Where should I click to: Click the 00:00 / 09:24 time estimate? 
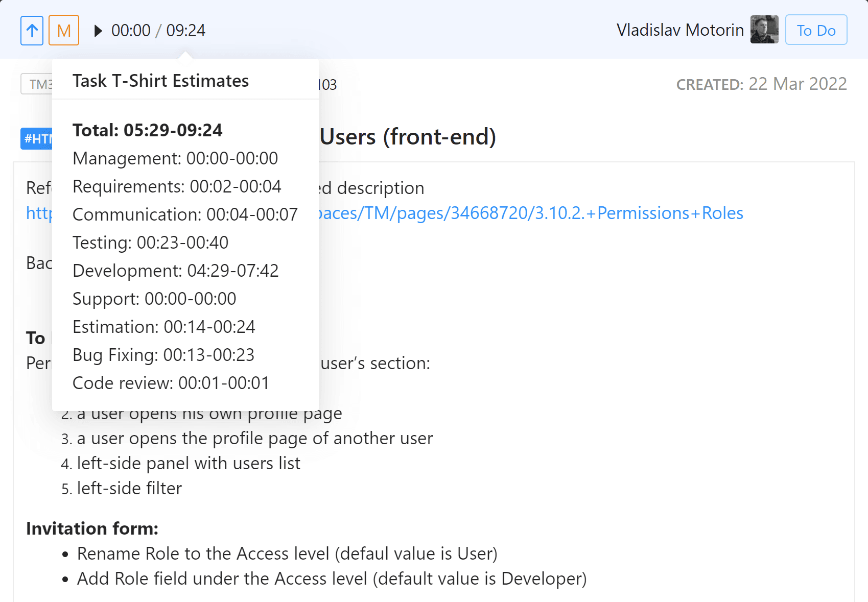point(158,31)
